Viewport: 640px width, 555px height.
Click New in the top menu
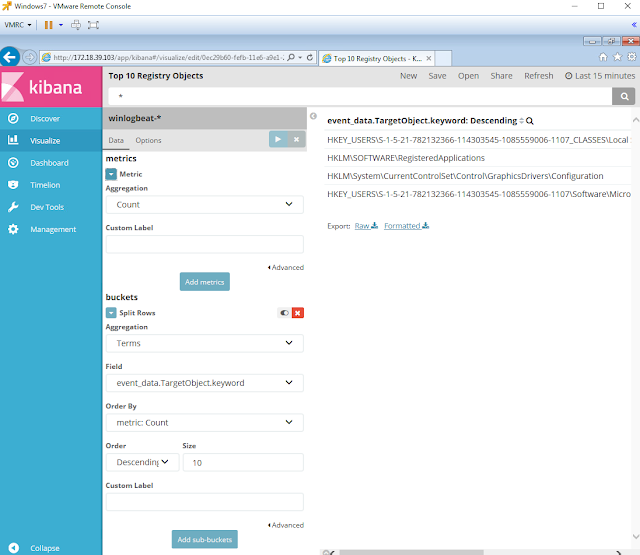tap(408, 76)
